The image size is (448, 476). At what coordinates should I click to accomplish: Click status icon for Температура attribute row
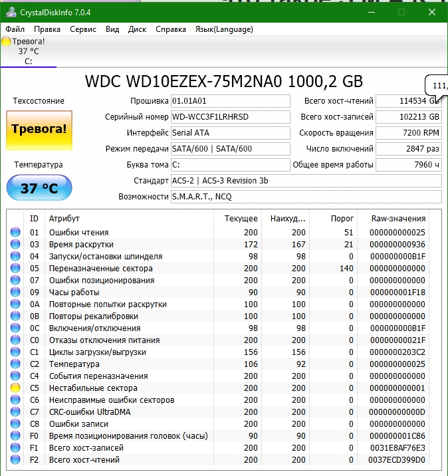[15, 364]
